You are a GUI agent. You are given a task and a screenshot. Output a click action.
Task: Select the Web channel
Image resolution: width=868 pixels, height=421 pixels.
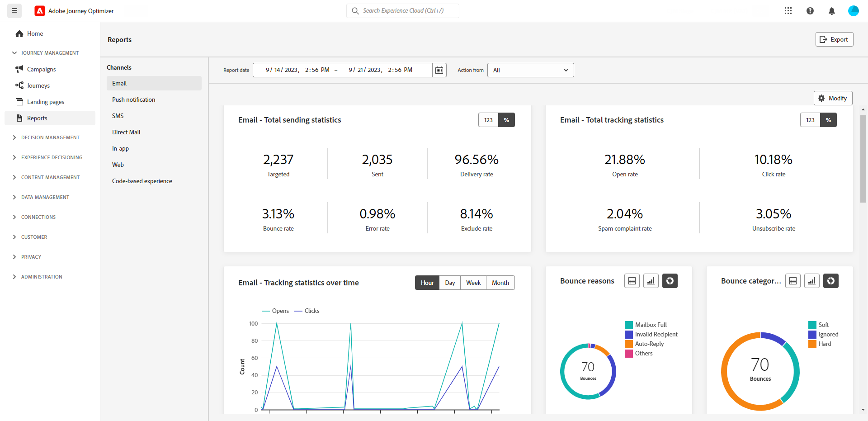click(x=154, y=165)
